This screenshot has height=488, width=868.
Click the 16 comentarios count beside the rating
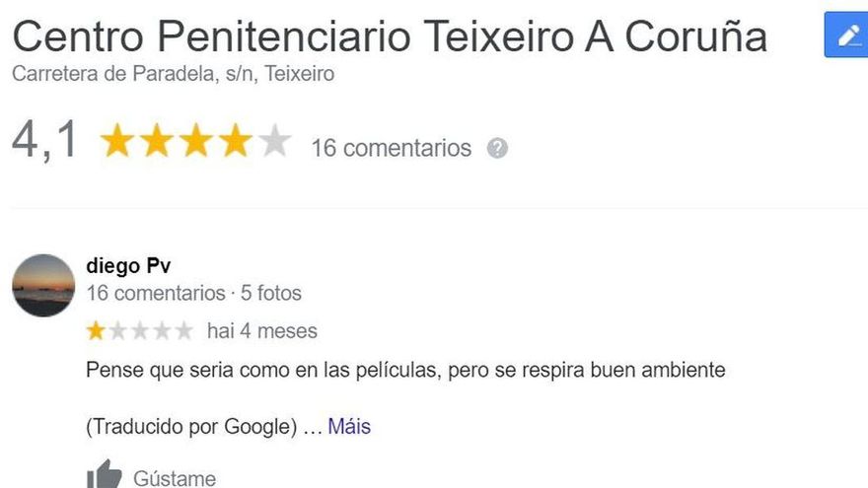(391, 148)
